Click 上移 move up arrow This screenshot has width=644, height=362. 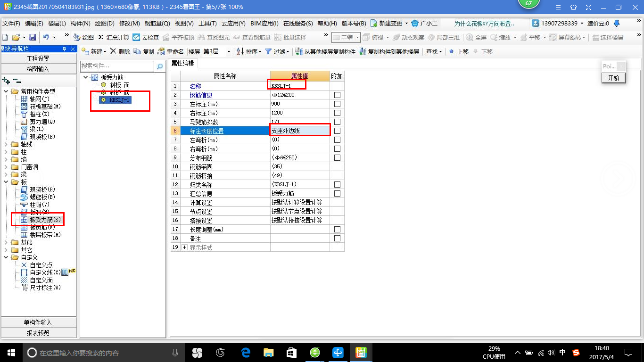[x=459, y=52]
